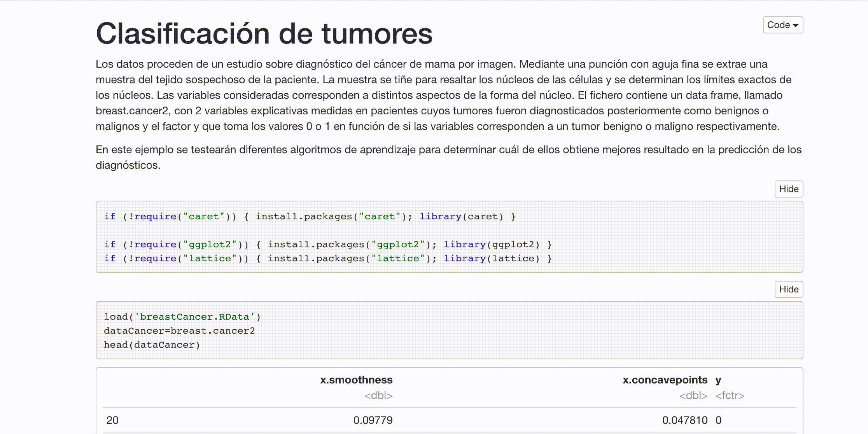Image resolution: width=868 pixels, height=434 pixels.
Task: Hide the load breastCancer.RData code chunk
Action: pos(788,289)
